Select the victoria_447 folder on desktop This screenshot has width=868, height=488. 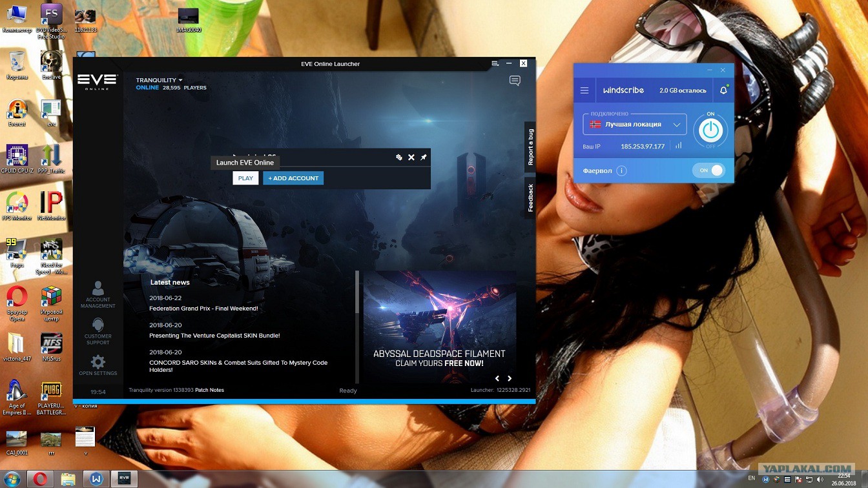(x=17, y=348)
